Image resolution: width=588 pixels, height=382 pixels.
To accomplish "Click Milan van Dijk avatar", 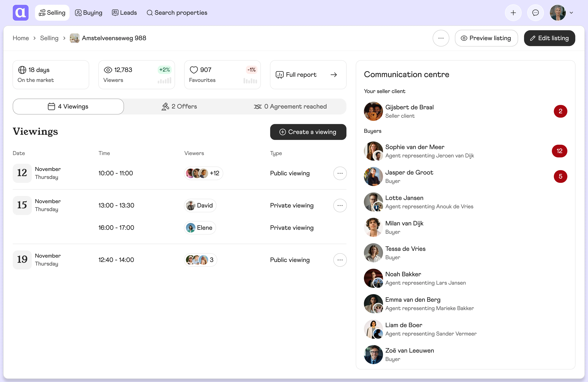I will [373, 227].
